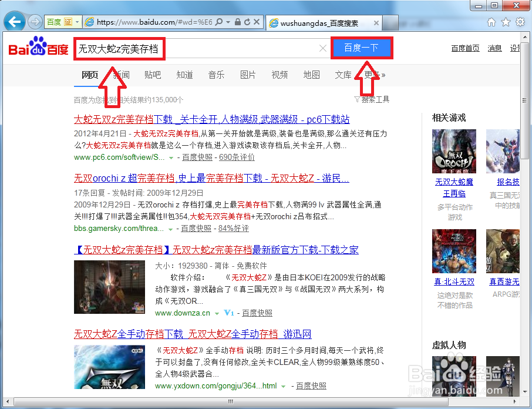Open the browser Tools gear icon
The height and width of the screenshot is (409, 532).
click(x=520, y=22)
